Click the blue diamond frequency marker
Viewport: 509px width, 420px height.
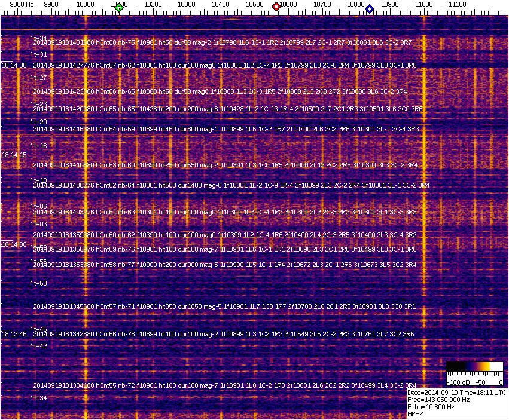click(370, 9)
